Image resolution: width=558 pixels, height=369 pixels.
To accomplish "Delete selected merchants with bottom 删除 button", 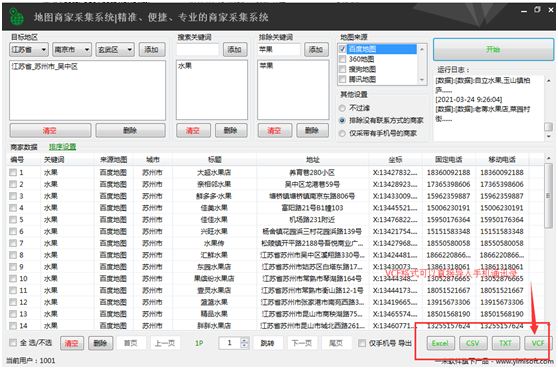I will (x=100, y=343).
